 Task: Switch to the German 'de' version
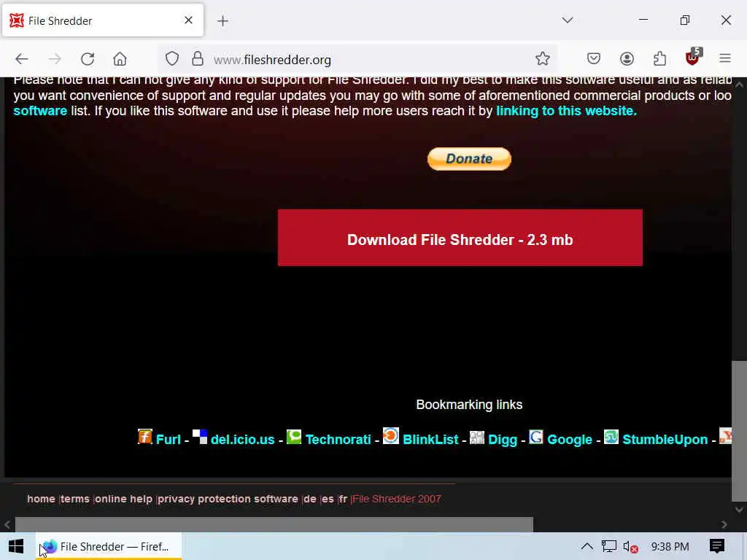click(309, 499)
